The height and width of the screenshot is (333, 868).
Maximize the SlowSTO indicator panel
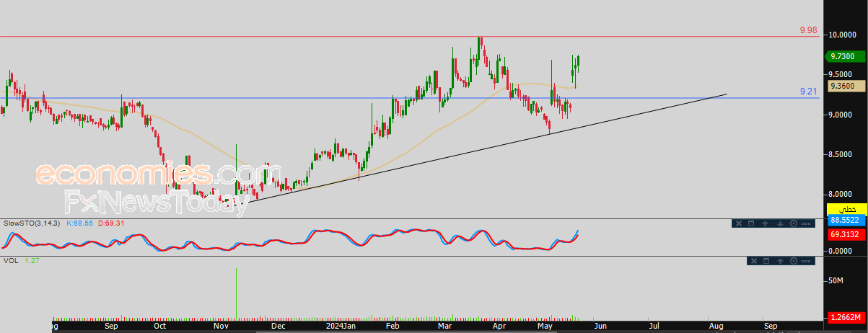tap(751, 223)
